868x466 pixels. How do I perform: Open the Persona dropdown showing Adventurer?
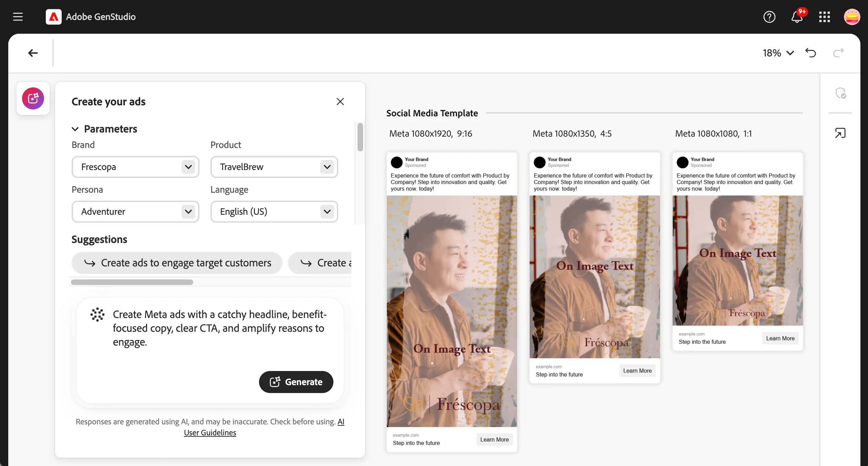pos(135,212)
